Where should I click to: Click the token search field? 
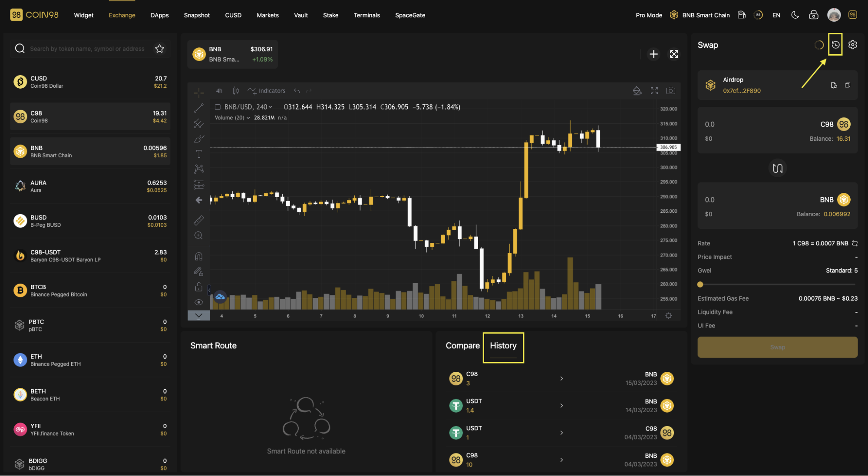tap(87, 49)
